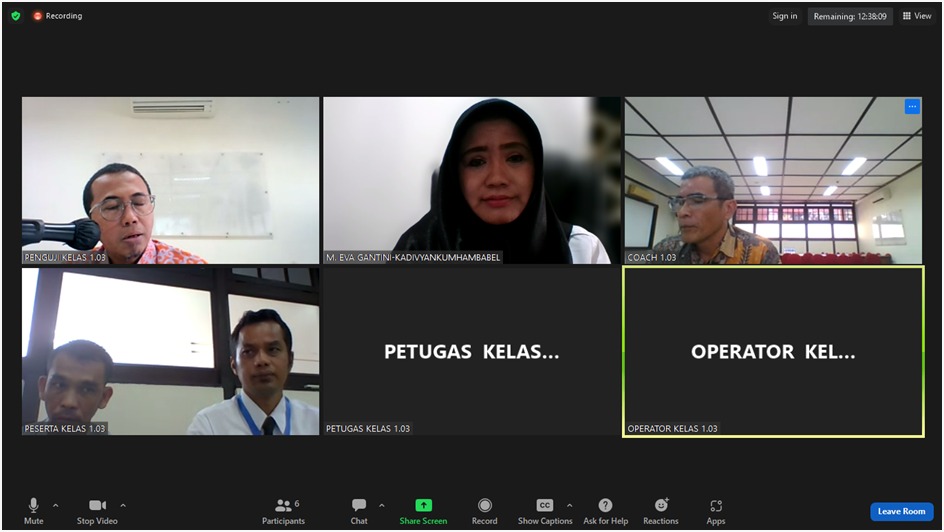Select M. Eva Gantini video tile
944x532 pixels.
click(x=471, y=180)
